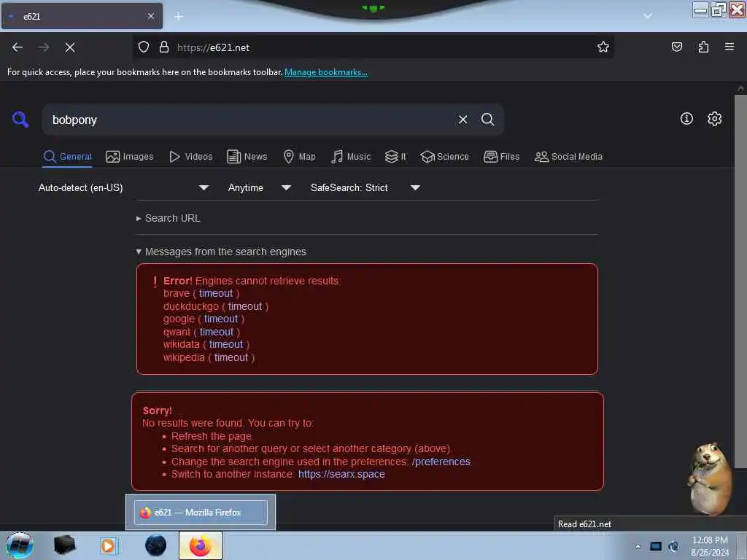
Task: Open the SafeSearch: Strict dropdown
Action: point(365,187)
